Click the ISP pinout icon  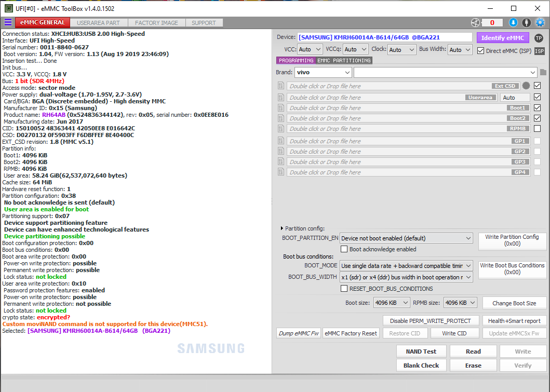pos(540,51)
